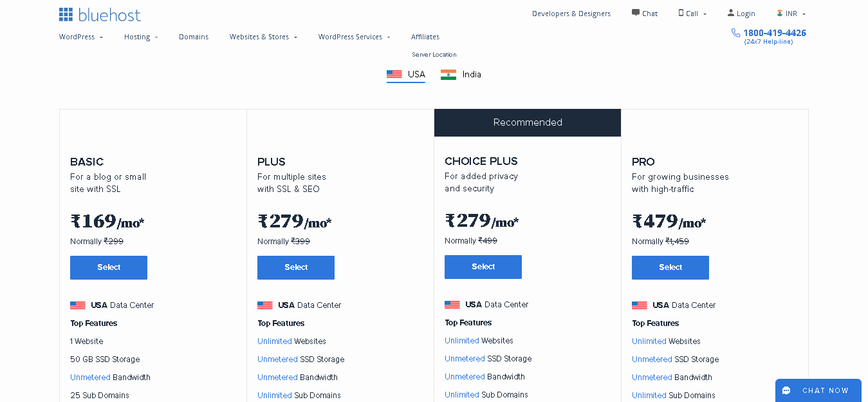Select the Basic plan button
868x402 pixels.
click(109, 267)
